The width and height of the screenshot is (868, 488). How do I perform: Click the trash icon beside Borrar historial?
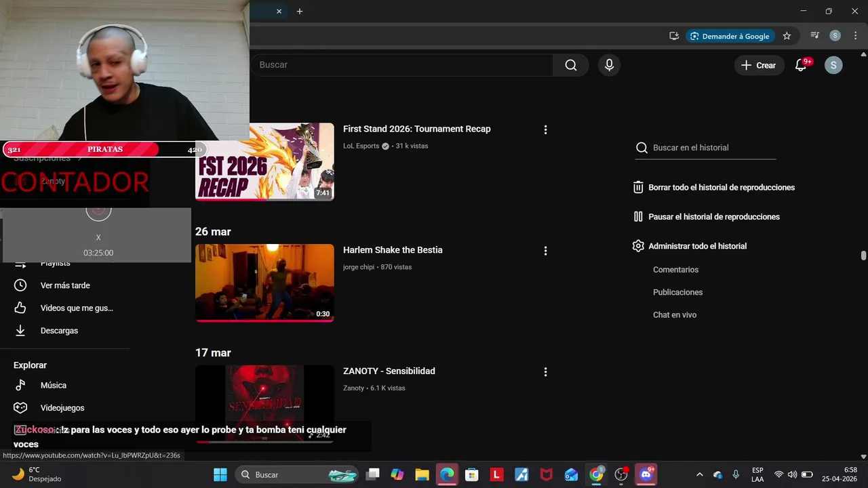(638, 187)
